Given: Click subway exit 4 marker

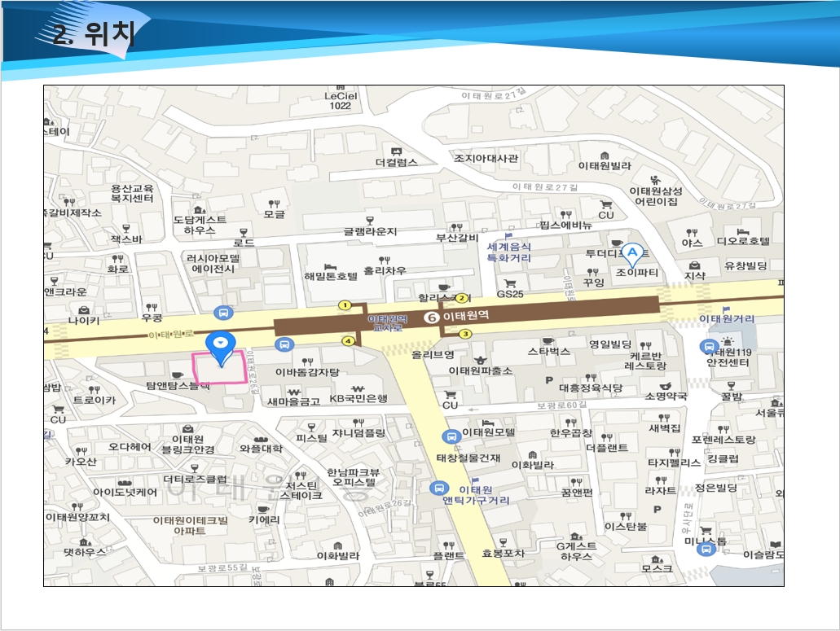Looking at the screenshot, I should click(x=348, y=341).
